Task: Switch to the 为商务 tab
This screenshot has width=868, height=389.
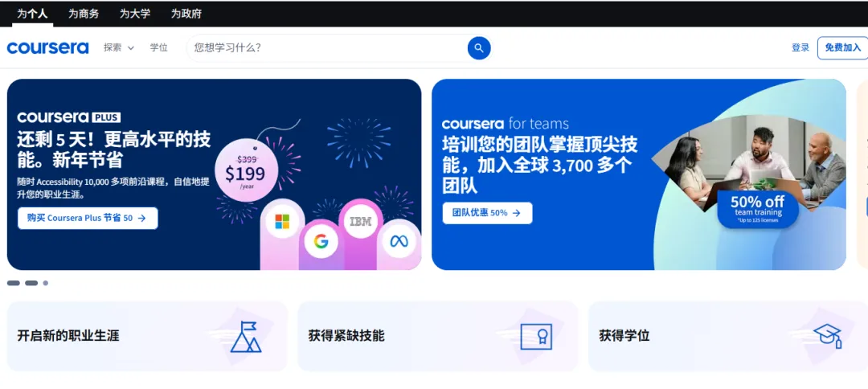Action: pos(84,14)
